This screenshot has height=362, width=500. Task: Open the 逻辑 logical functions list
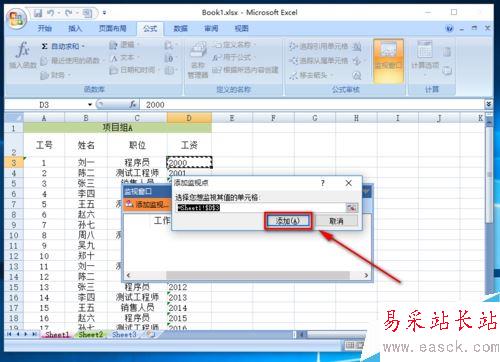(x=124, y=45)
